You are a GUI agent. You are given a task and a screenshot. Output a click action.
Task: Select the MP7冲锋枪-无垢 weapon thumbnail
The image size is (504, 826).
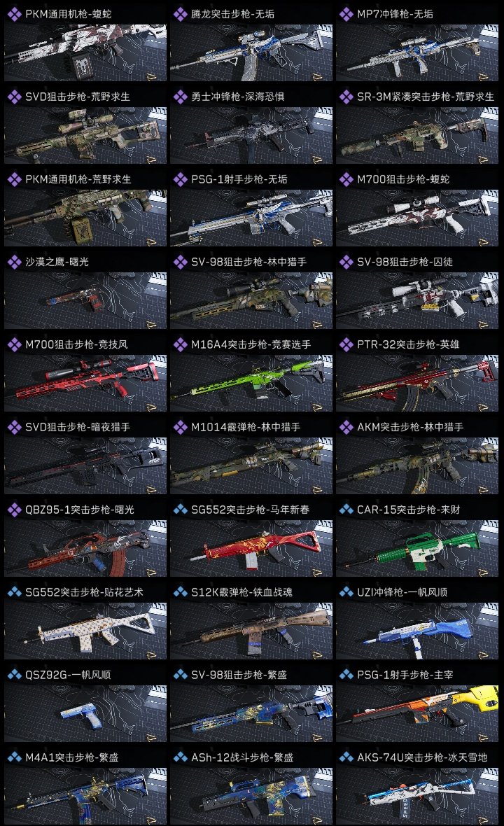click(418, 52)
